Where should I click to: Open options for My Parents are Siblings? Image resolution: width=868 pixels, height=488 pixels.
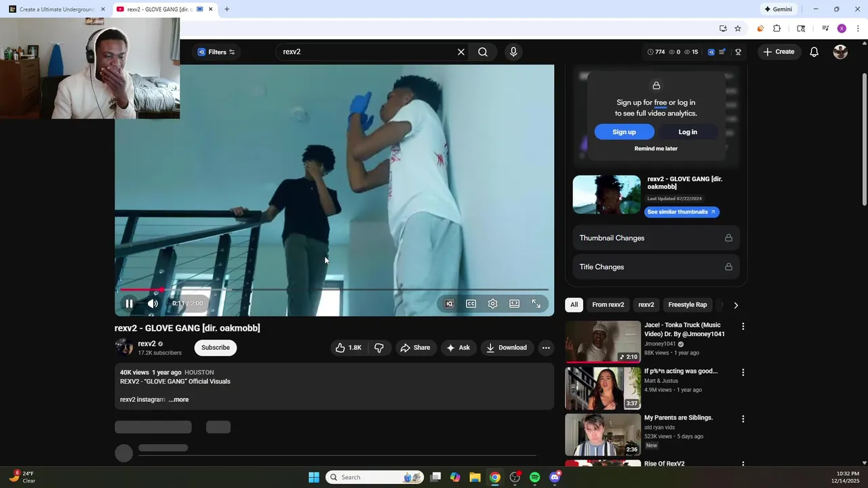click(743, 419)
